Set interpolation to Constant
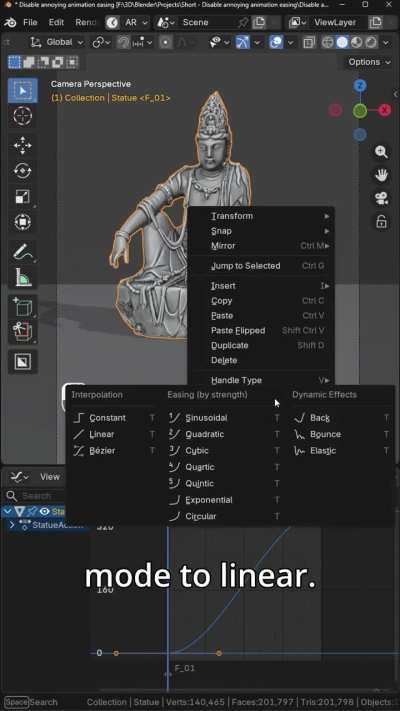400x711 pixels. tap(114, 418)
